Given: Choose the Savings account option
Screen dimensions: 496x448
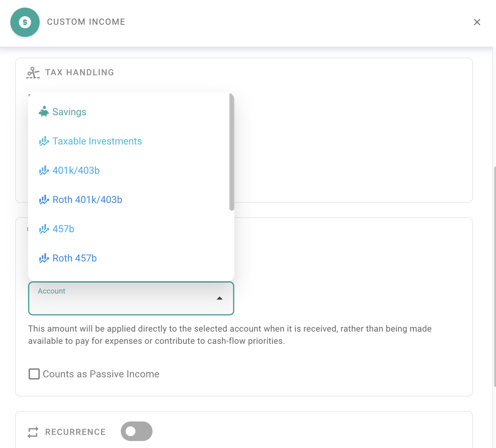Looking at the screenshot, I should [x=69, y=112].
